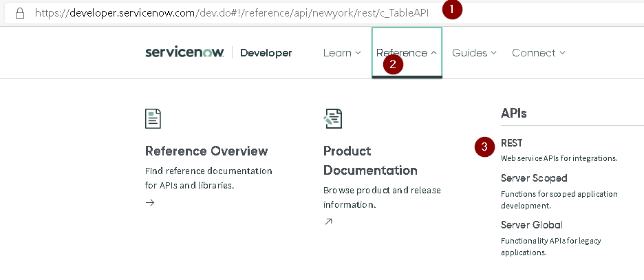
Task: Open the Server Global APIs link
Action: pyautogui.click(x=531, y=224)
